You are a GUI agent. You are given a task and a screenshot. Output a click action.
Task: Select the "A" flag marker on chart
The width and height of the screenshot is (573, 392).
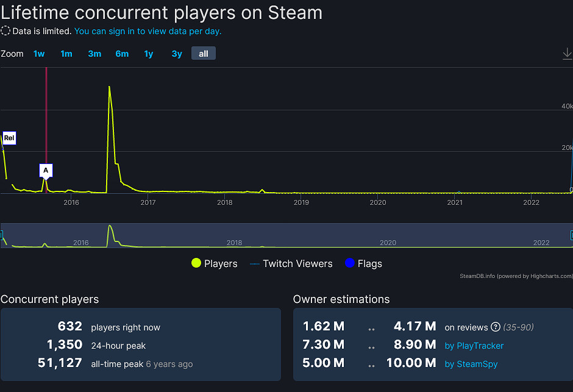(46, 170)
